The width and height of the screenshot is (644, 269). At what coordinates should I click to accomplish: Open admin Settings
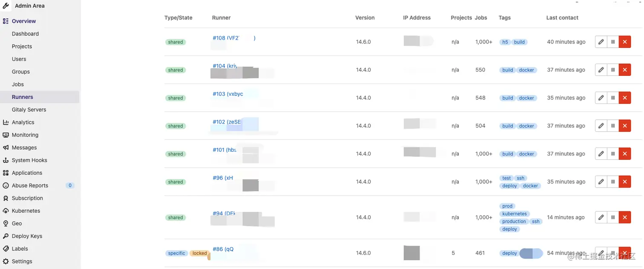[22, 261]
